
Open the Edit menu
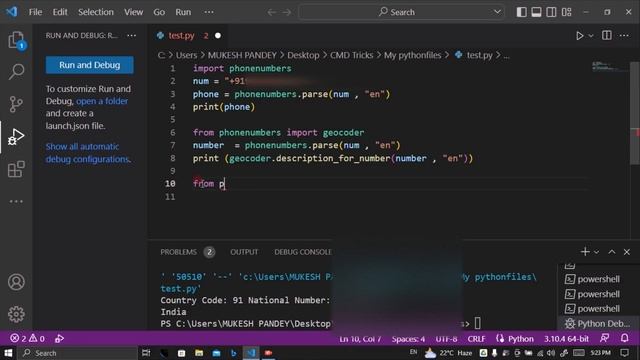coord(60,12)
